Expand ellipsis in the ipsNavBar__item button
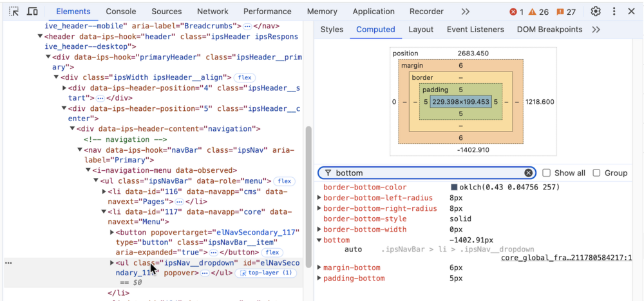The height and width of the screenshot is (301, 644). pos(214,253)
